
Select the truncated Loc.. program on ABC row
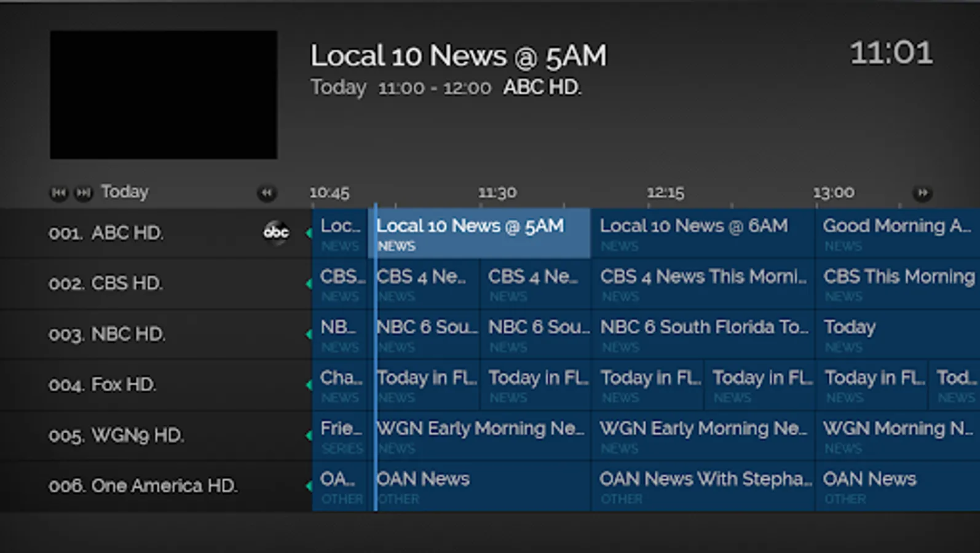[340, 233]
